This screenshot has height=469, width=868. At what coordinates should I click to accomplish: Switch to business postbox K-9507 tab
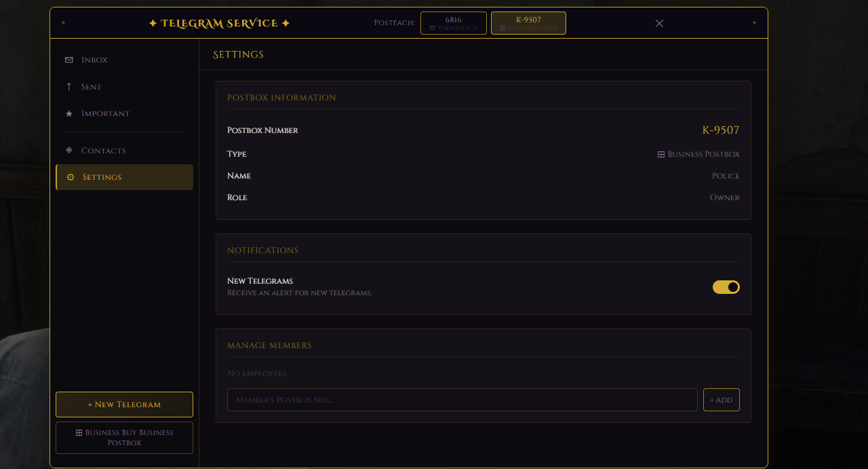pos(528,23)
